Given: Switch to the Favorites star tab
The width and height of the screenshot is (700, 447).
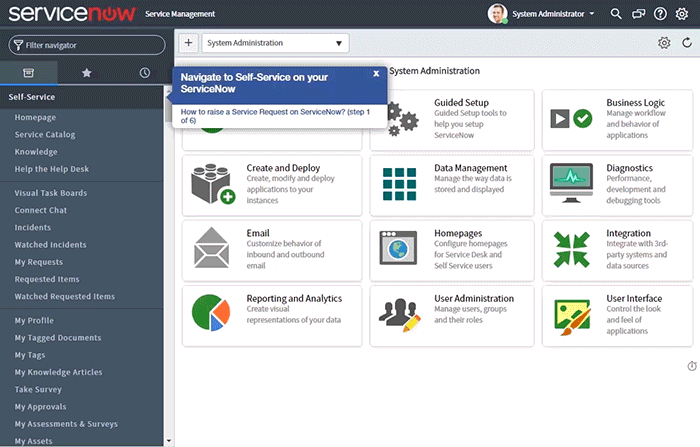Looking at the screenshot, I should (87, 73).
